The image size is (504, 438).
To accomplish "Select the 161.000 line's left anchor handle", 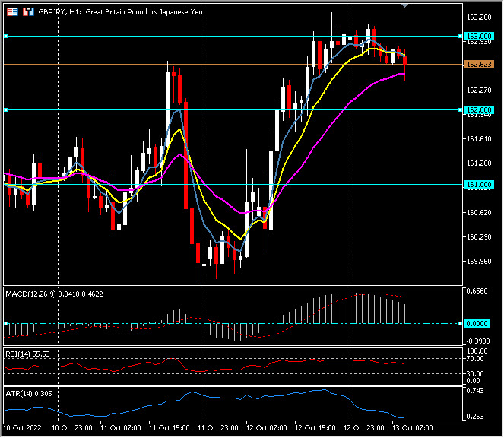I will click(x=5, y=185).
